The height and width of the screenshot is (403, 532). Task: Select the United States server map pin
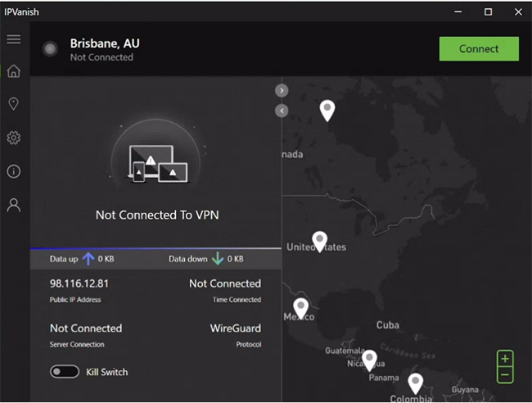pos(319,242)
